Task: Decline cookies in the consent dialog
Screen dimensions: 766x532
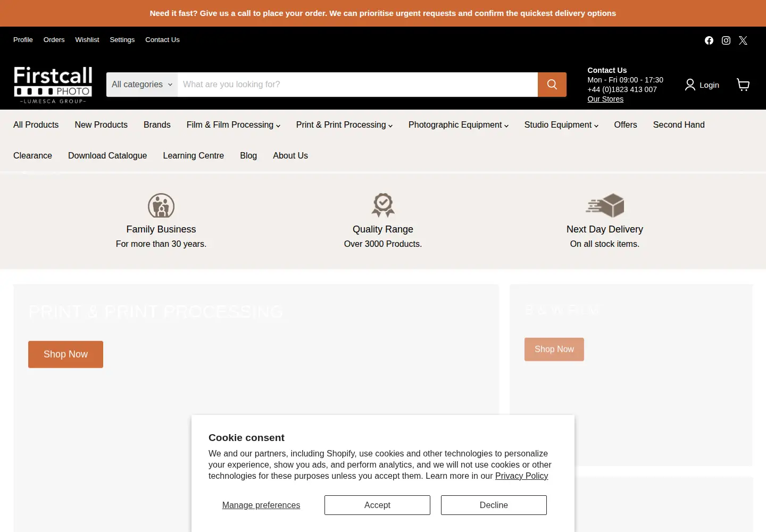Action: click(494, 505)
